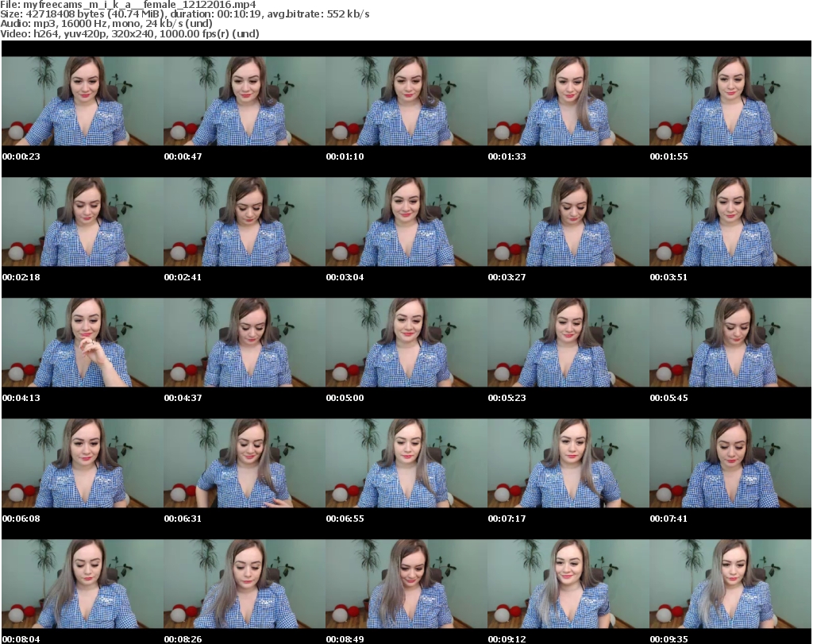Click the Size and duration info line
The height and width of the screenshot is (644, 813).
click(184, 14)
